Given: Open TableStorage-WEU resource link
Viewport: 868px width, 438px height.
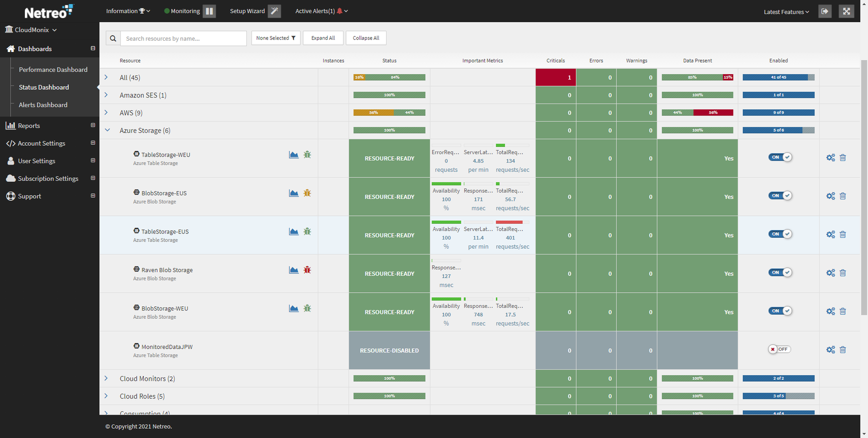Looking at the screenshot, I should tap(166, 155).
